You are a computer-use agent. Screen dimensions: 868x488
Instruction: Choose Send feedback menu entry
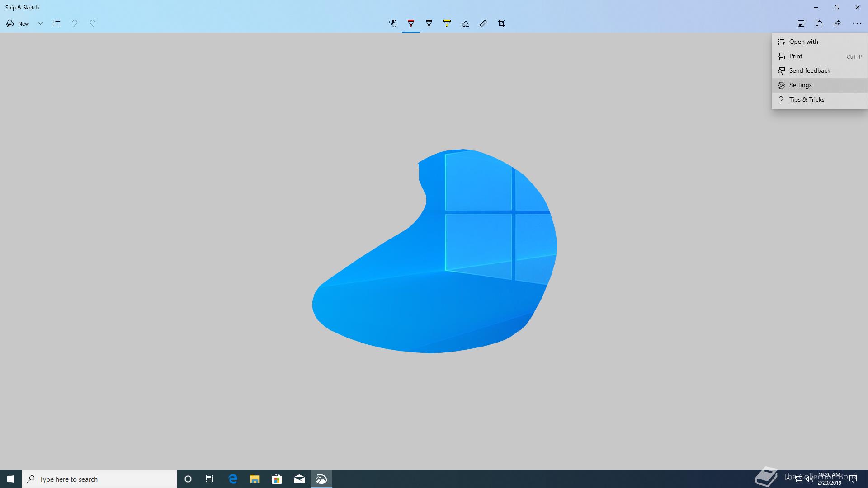coord(820,70)
